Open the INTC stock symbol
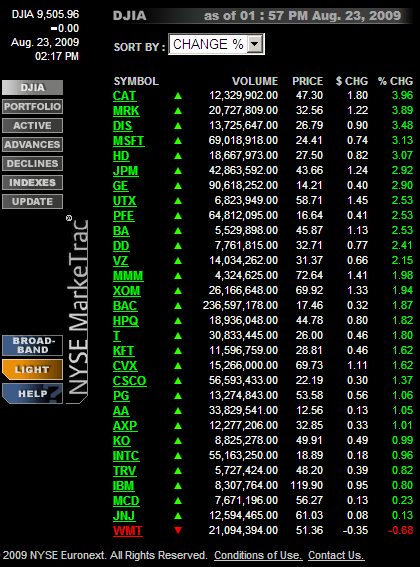Screen dimensions: 420x567 126,456
